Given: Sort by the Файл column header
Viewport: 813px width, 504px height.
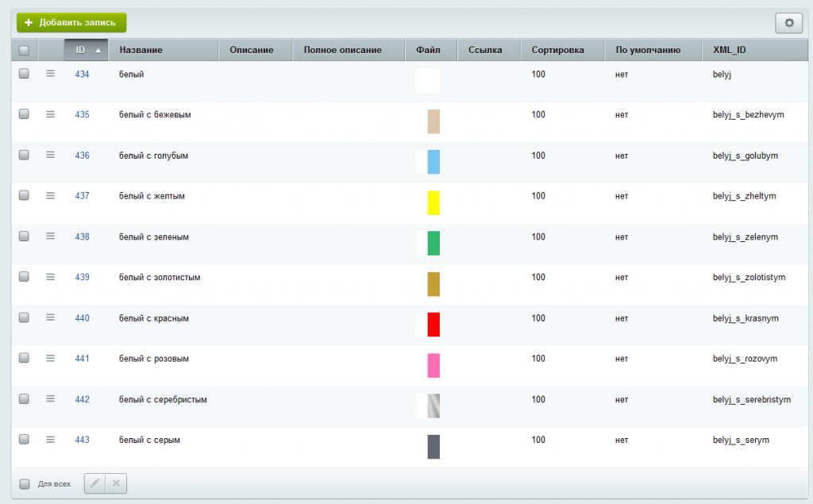Looking at the screenshot, I should pos(431,50).
